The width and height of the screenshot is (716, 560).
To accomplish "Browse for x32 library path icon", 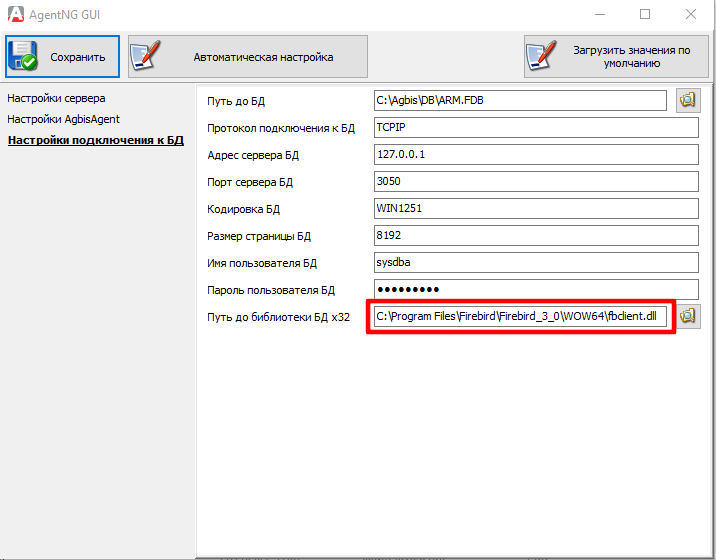I will [688, 316].
